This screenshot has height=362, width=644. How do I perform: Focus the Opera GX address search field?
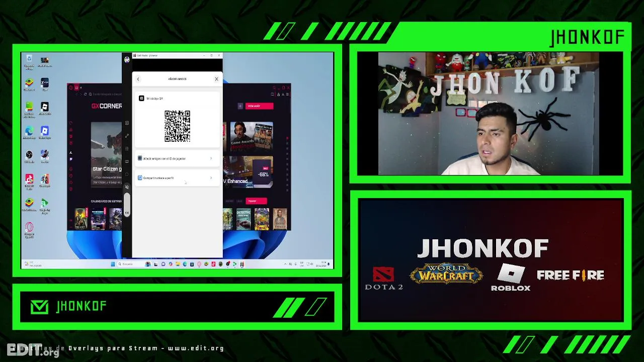(105, 94)
